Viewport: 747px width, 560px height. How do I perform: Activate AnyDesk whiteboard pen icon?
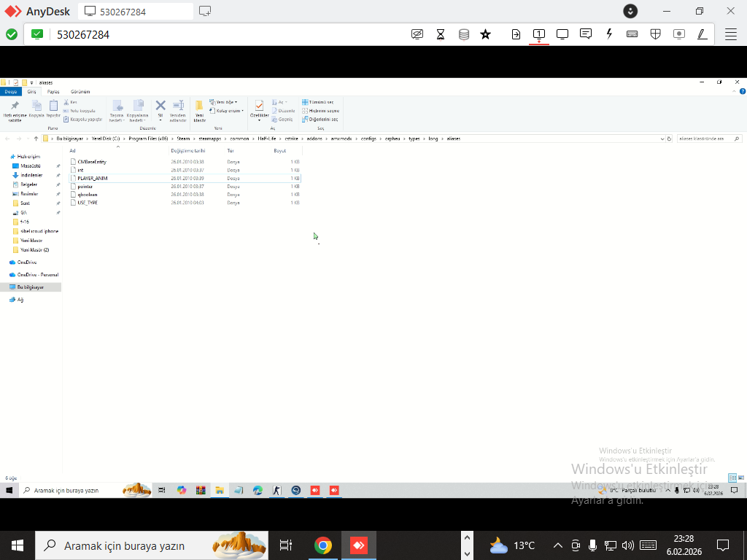703,34
